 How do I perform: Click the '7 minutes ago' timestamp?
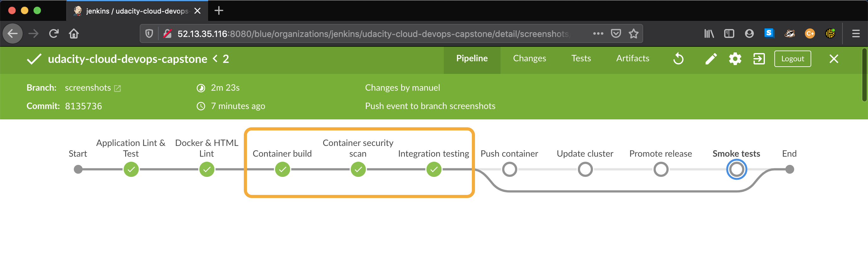tap(238, 106)
